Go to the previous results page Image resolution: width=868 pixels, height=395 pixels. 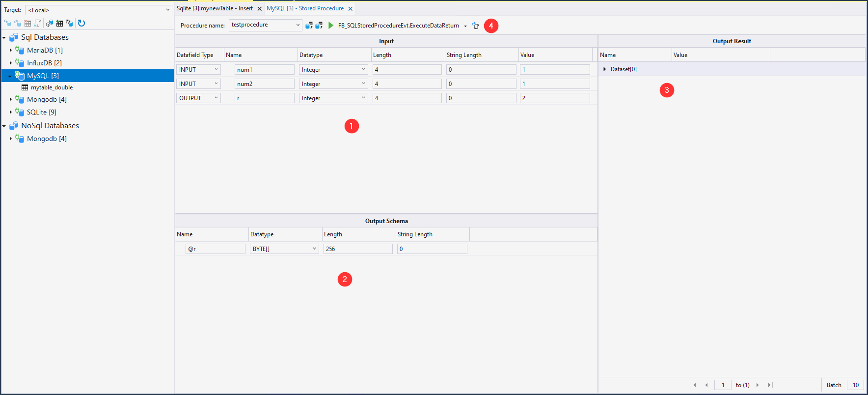tap(706, 385)
